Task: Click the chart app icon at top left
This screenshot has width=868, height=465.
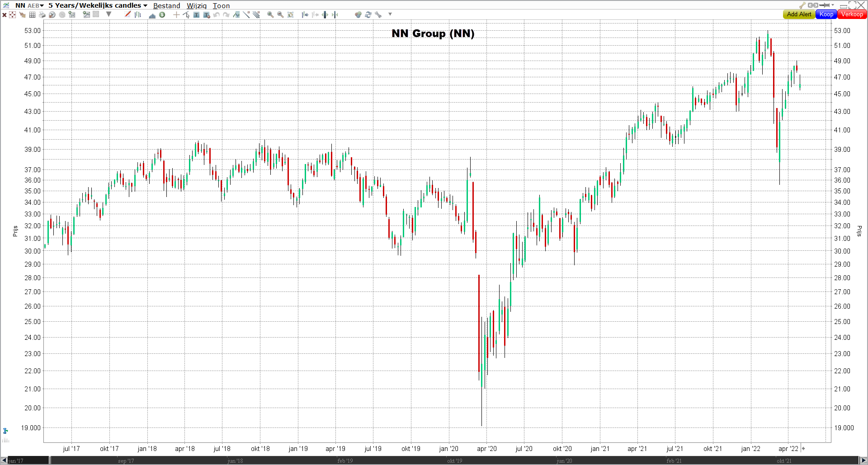Action: (x=6, y=5)
